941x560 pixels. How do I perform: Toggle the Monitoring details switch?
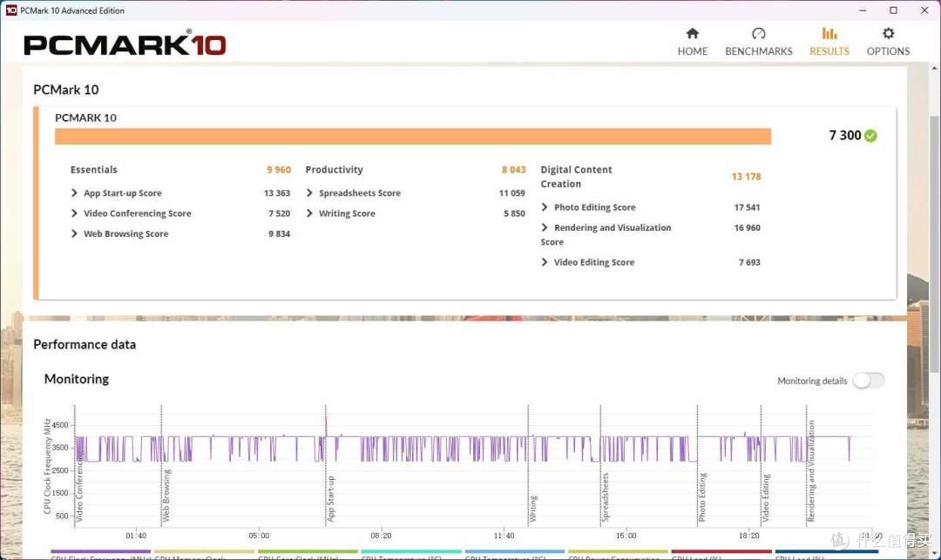tap(868, 381)
